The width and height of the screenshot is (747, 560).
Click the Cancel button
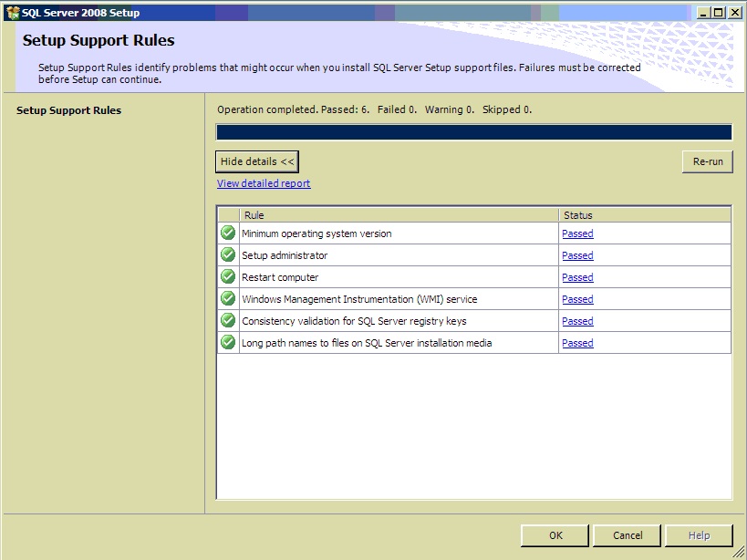click(627, 535)
